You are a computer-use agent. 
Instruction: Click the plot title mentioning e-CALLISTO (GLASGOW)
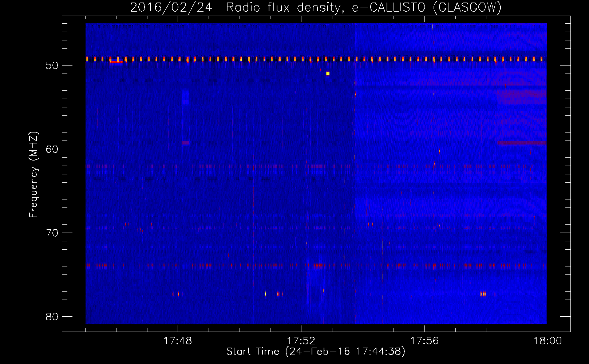coord(316,7)
